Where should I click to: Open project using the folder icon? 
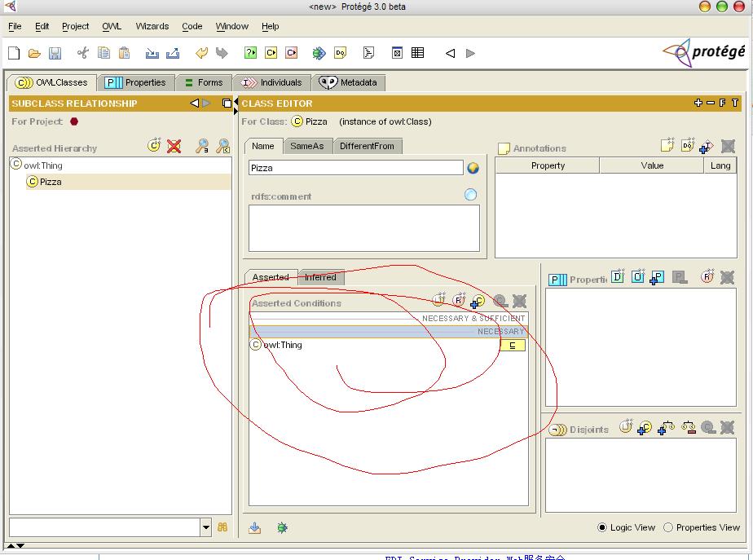point(34,53)
